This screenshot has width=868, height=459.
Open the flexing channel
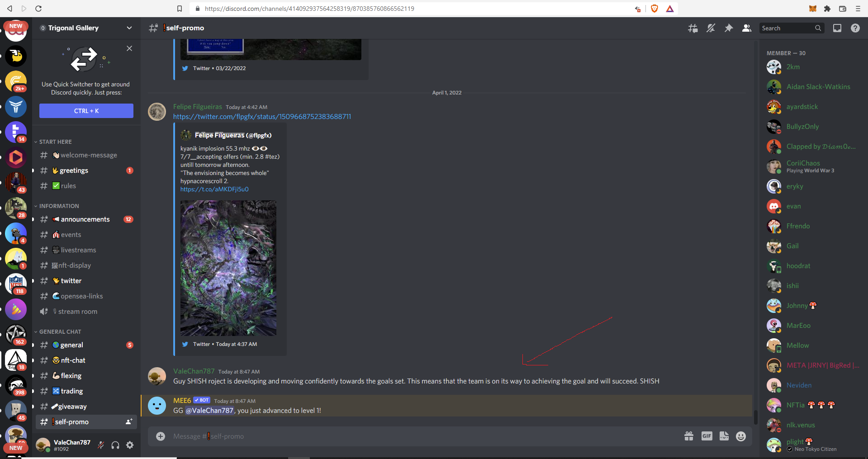(86, 376)
